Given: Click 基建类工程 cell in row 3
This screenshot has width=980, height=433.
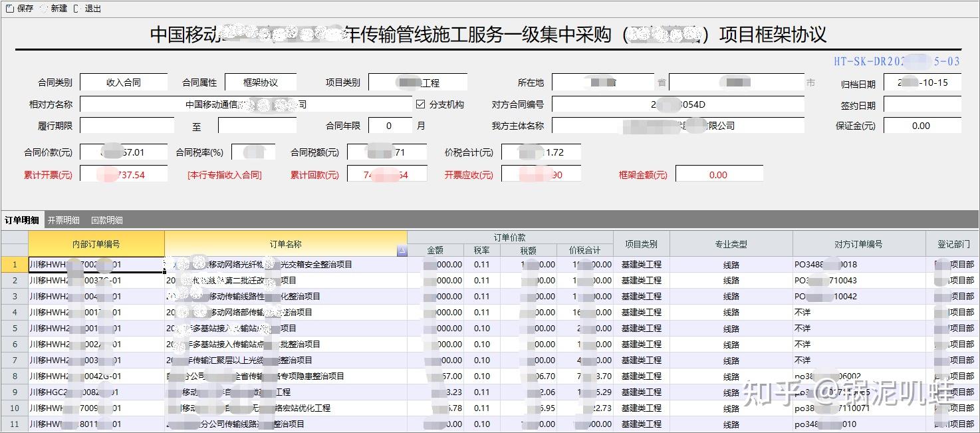Looking at the screenshot, I should (642, 297).
